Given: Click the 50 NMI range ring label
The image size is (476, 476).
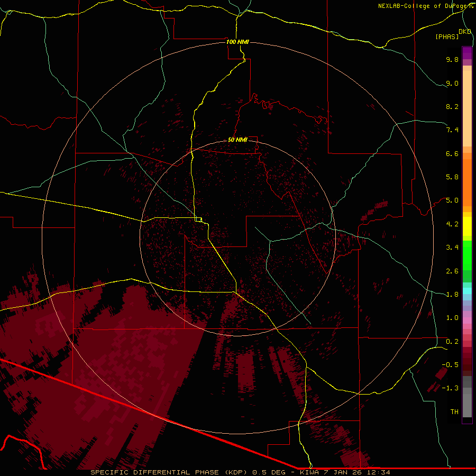Looking at the screenshot, I should (x=237, y=140).
